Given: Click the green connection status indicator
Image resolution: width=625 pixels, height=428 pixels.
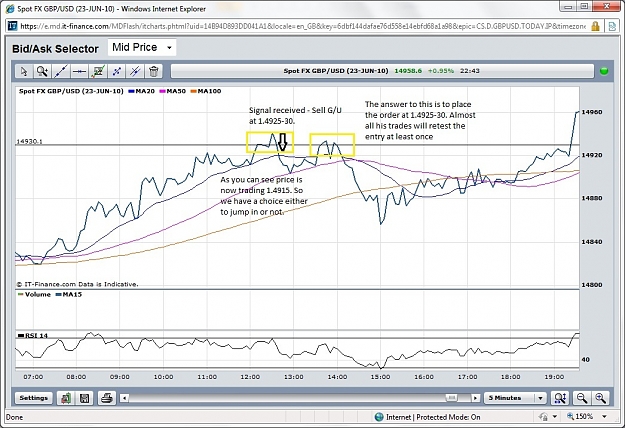Looking at the screenshot, I should click(604, 71).
